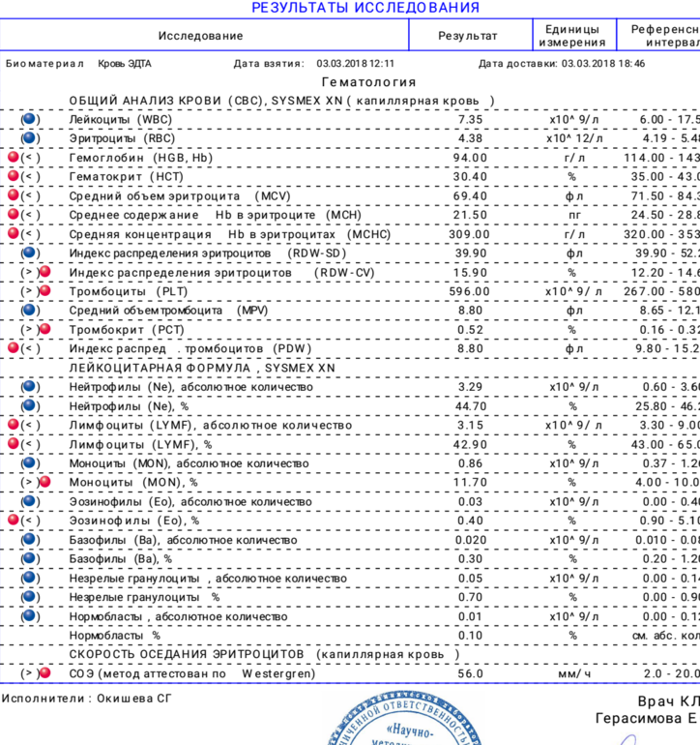700x745 pixels.
Task: Click the Исследование column header
Action: point(201,36)
